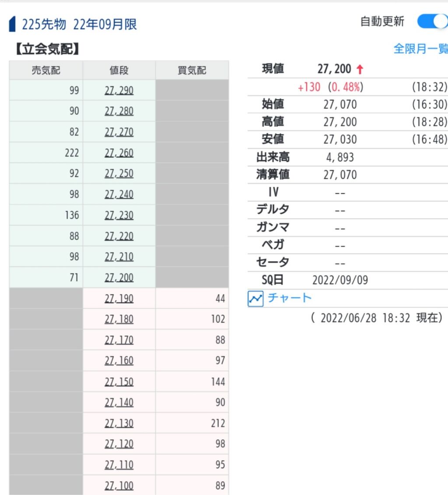Click the セータ label
Screen dimensions: 448x495
[273, 261]
